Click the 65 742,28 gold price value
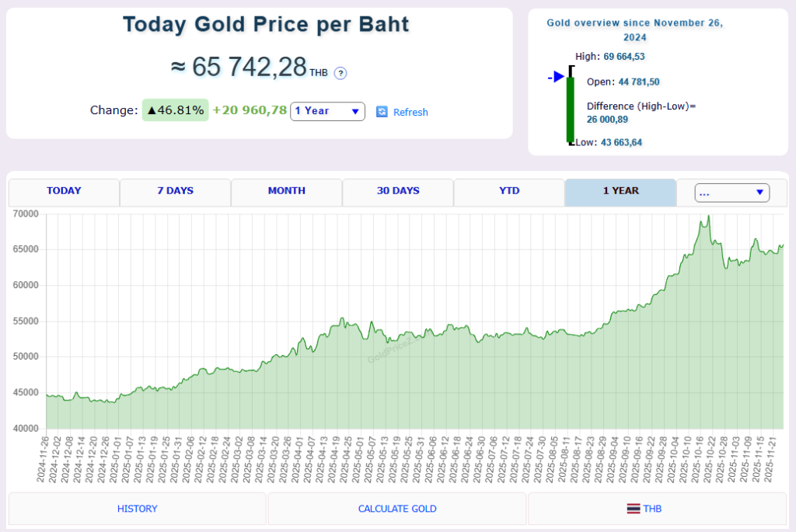The width and height of the screenshot is (796, 532). (x=249, y=68)
